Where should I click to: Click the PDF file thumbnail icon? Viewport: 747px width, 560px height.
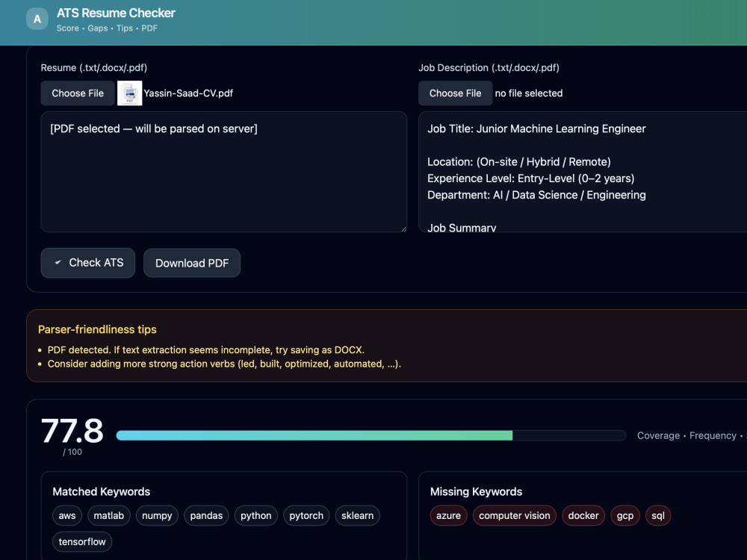(129, 93)
